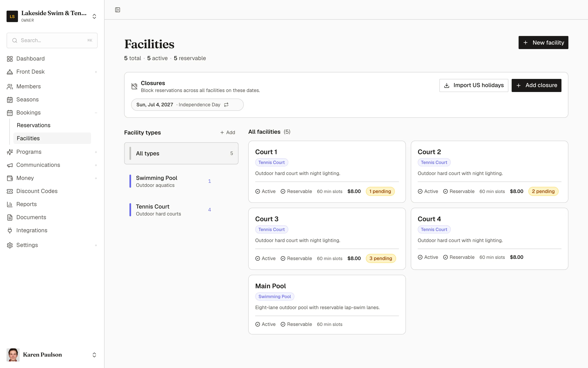This screenshot has width=588, height=368.
Task: Click the Integrations plug icon
Action: [10, 230]
